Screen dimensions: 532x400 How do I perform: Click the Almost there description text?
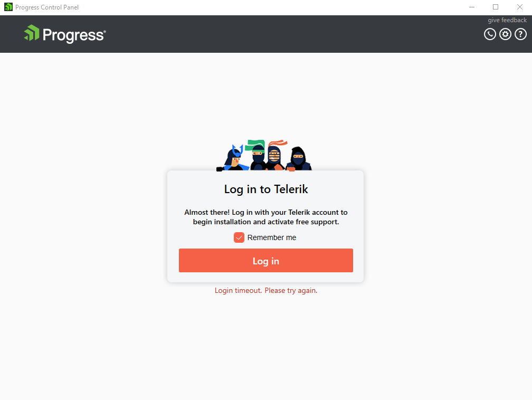266,217
